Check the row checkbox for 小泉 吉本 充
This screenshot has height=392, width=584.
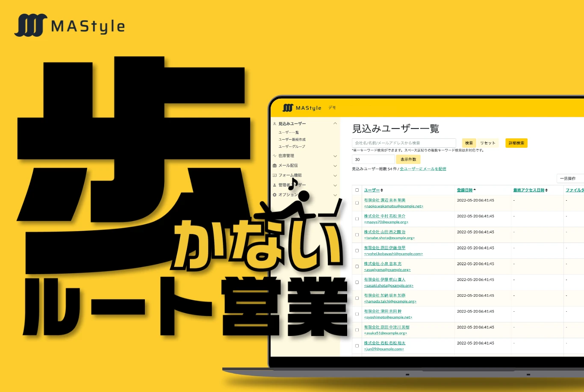[x=357, y=266]
